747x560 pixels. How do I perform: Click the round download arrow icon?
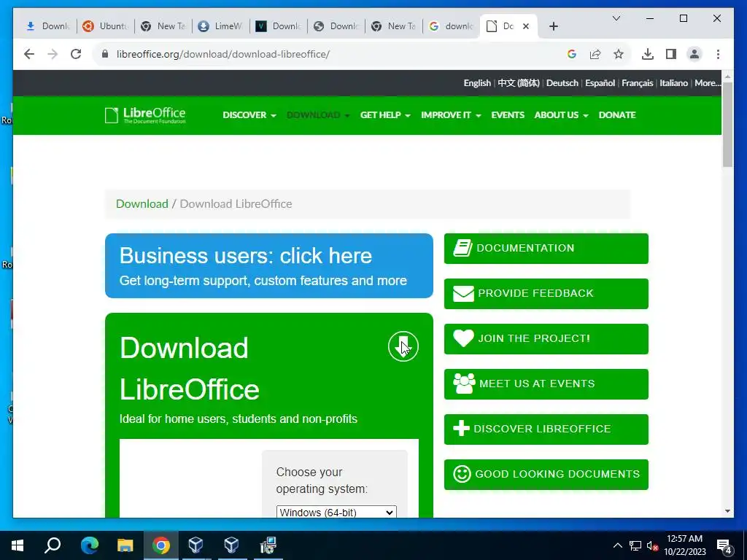[x=403, y=346]
